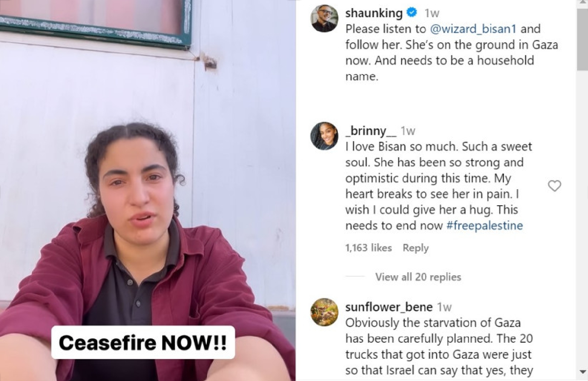Screen dimensions: 588x381
Task: Click the scrollbar down arrow
Action: (582, 372)
